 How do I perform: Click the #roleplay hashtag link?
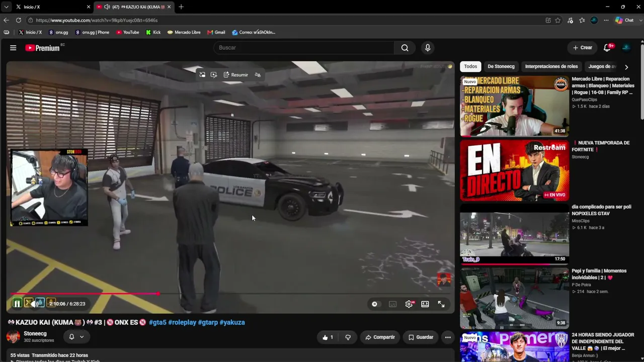click(x=182, y=322)
